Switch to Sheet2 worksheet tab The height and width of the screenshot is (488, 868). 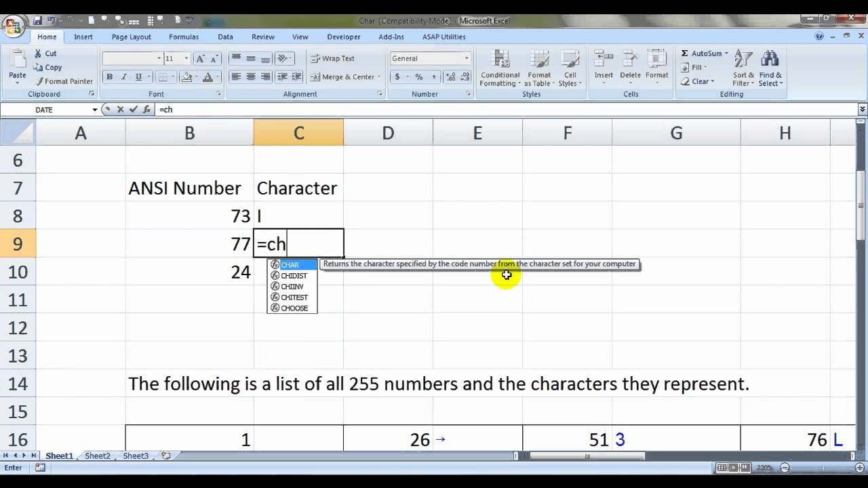pos(97,456)
